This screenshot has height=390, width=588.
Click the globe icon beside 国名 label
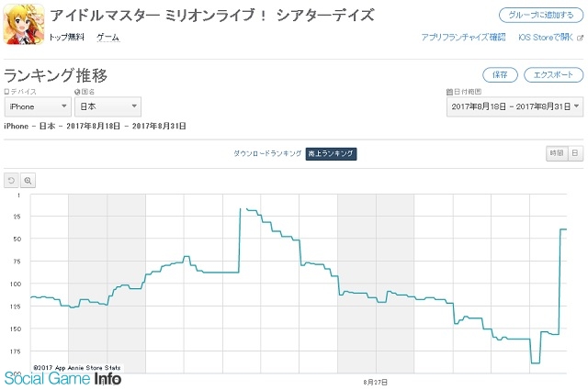[x=77, y=92]
